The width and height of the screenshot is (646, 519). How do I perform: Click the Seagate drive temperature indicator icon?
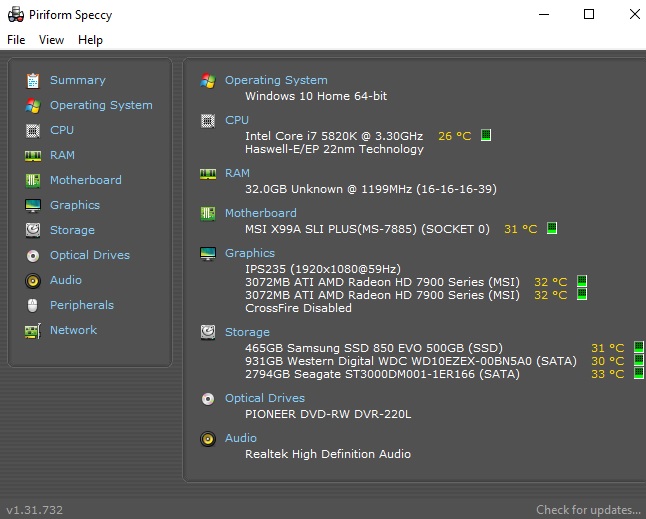point(639,373)
